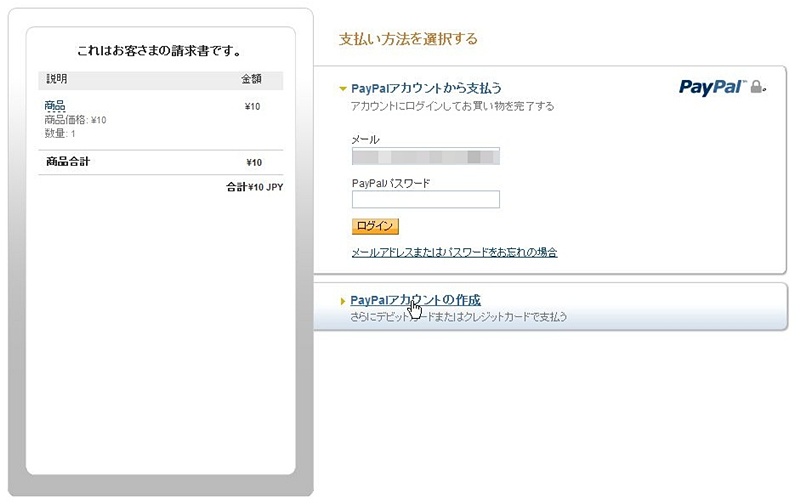The height and width of the screenshot is (504, 800).
Task: Click the 説明 column header
Action: pyautogui.click(x=57, y=79)
